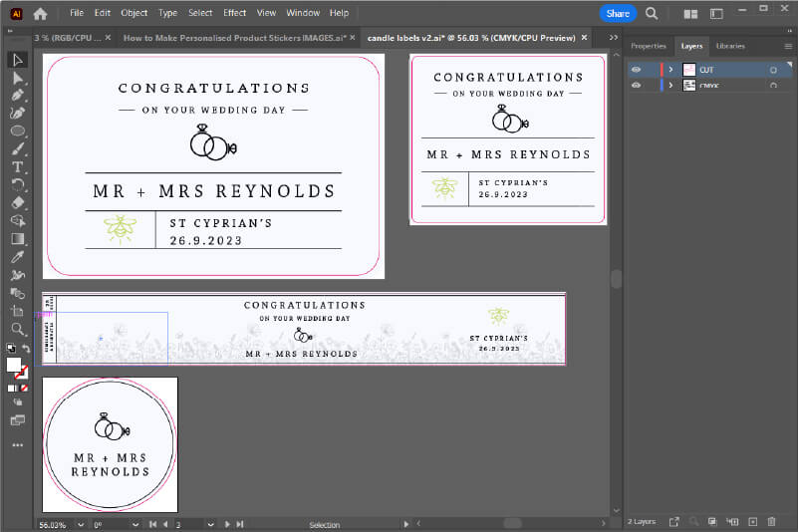Select the Direct Selection tool

[x=18, y=78]
